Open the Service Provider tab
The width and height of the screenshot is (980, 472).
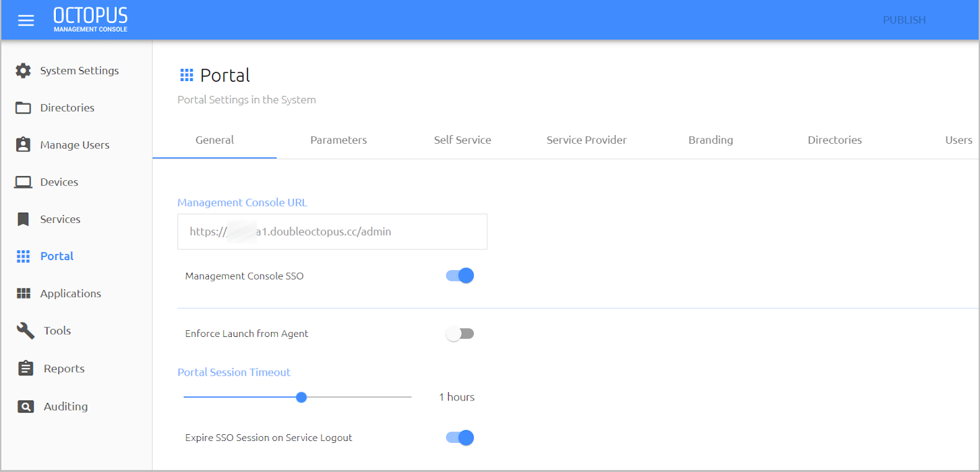coord(587,140)
